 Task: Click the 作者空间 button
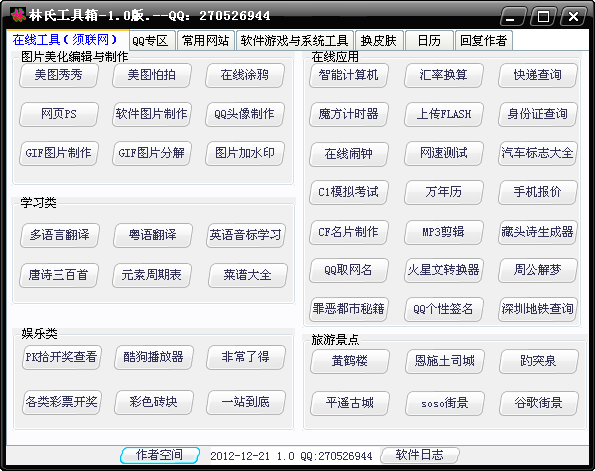tap(160, 455)
